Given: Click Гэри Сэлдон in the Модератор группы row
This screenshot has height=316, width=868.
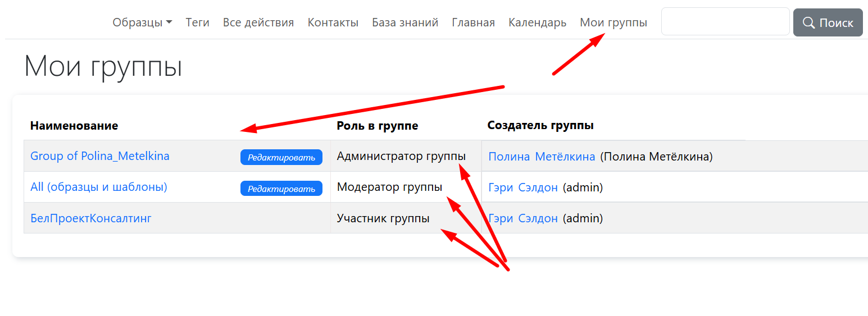Looking at the screenshot, I should coord(523,187).
